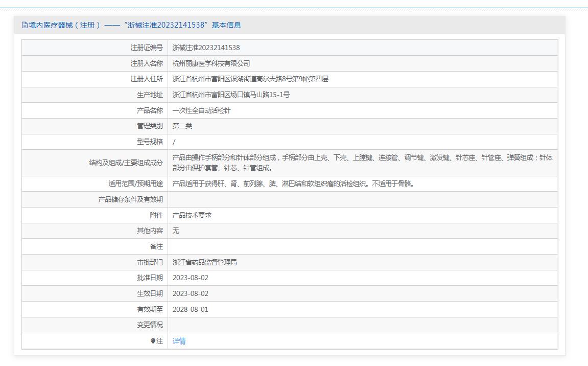The image size is (588, 366).
Task: Click the 产品储存条件及有效期 label
Action: click(130, 199)
